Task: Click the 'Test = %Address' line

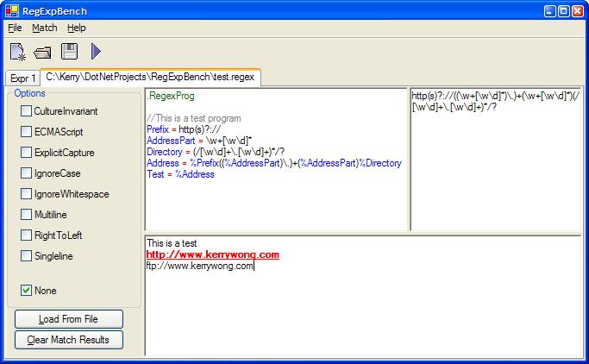Action: click(180, 175)
